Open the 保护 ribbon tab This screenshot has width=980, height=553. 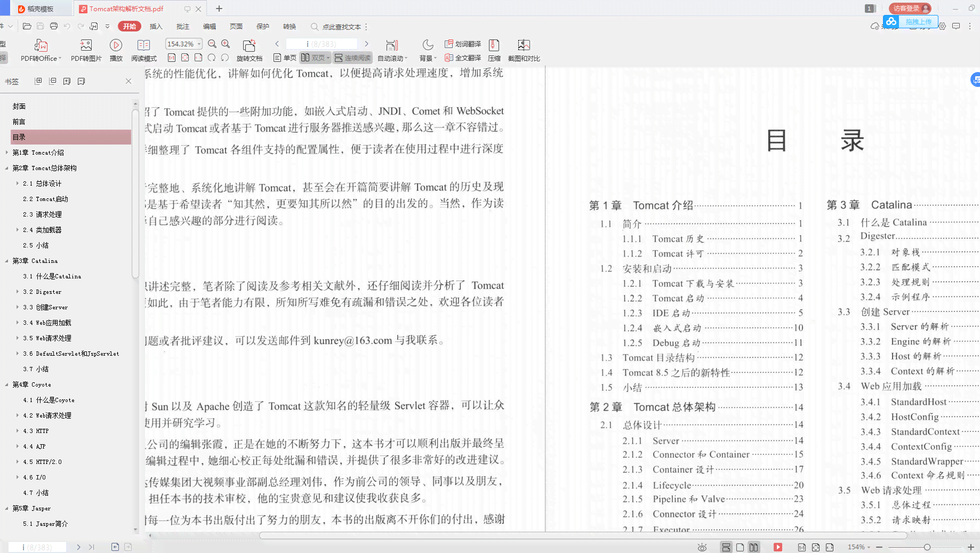[263, 26]
